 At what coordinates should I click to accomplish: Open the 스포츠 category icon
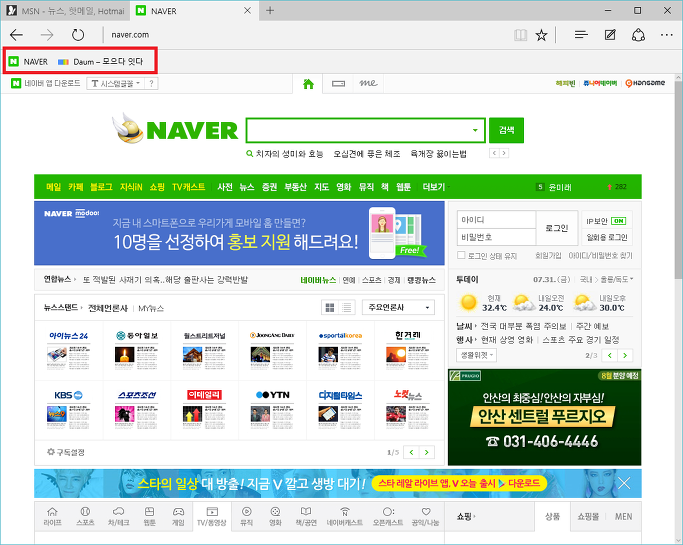coord(85,517)
